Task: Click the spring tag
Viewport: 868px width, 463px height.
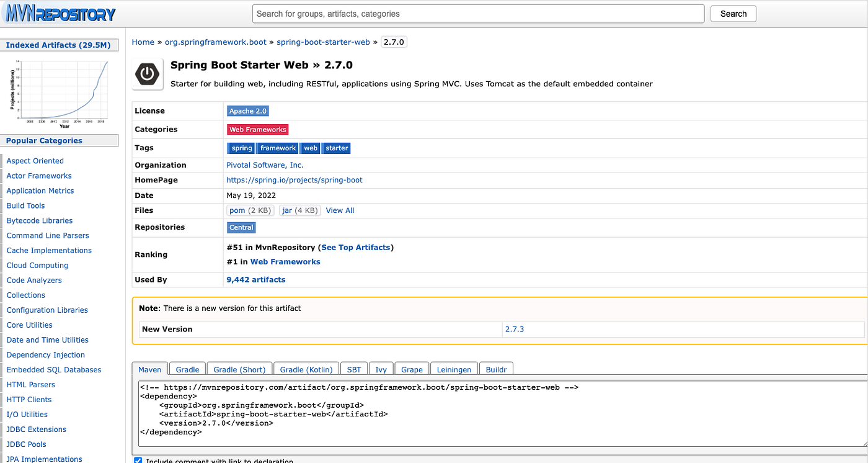Action: point(241,148)
